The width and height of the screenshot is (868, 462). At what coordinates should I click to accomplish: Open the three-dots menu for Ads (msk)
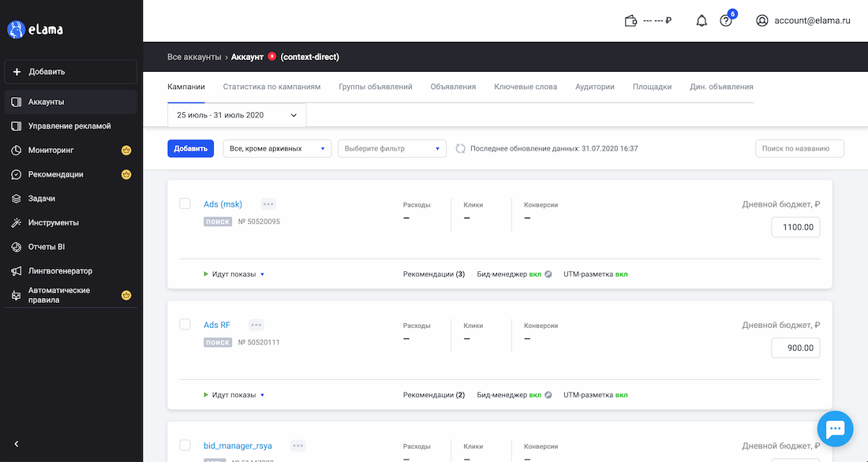(268, 204)
